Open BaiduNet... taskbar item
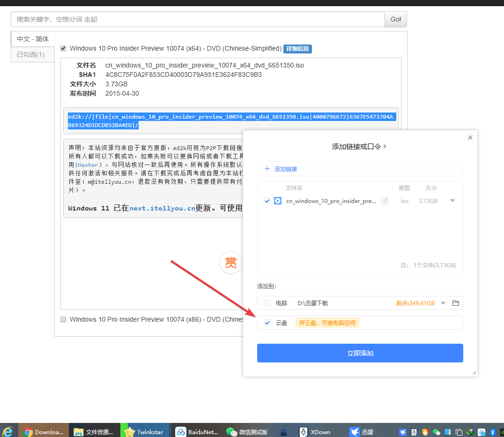The image size is (504, 437). coord(197,431)
